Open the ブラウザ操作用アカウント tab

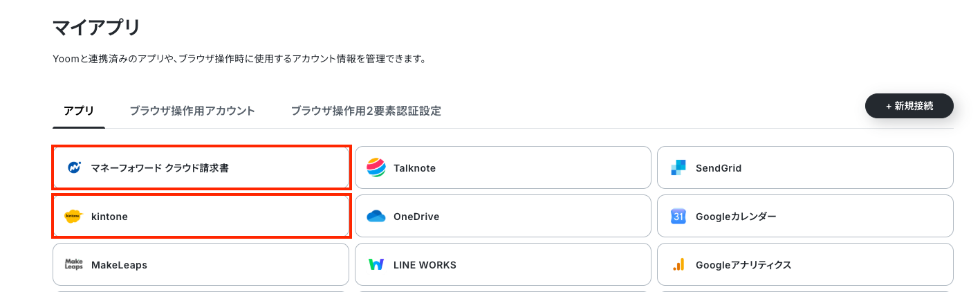pos(192,111)
